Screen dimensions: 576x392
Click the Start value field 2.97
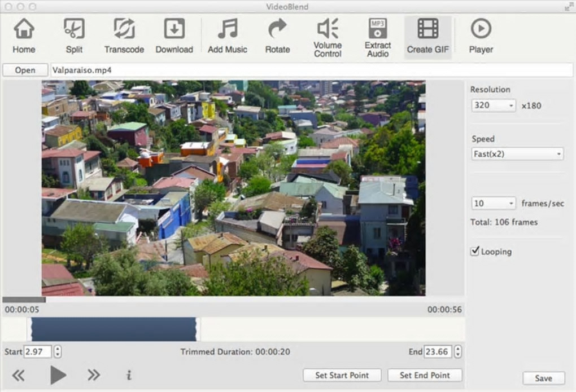point(37,351)
